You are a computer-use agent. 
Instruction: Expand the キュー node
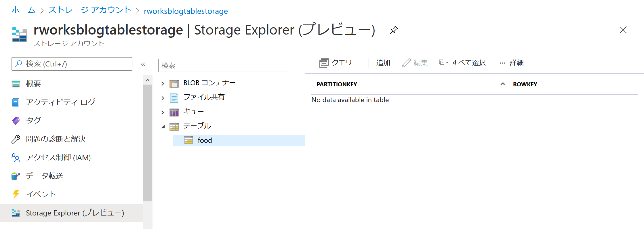click(x=163, y=112)
